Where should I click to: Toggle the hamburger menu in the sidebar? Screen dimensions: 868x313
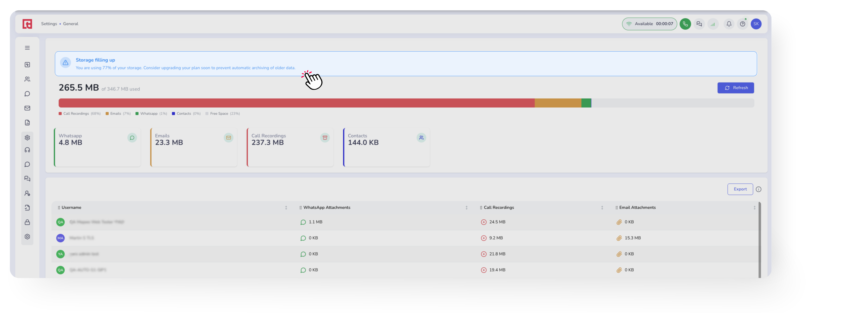[27, 48]
